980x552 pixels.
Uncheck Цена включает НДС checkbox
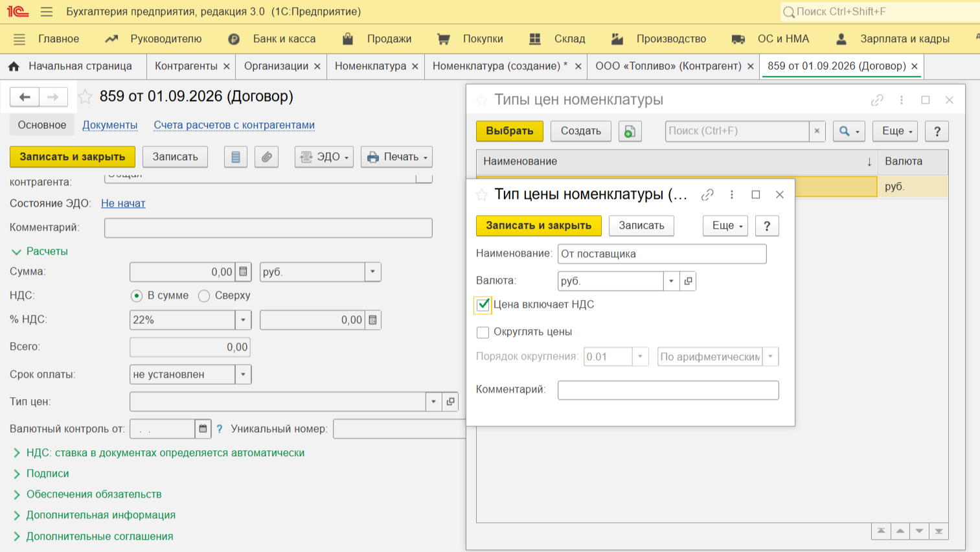483,305
